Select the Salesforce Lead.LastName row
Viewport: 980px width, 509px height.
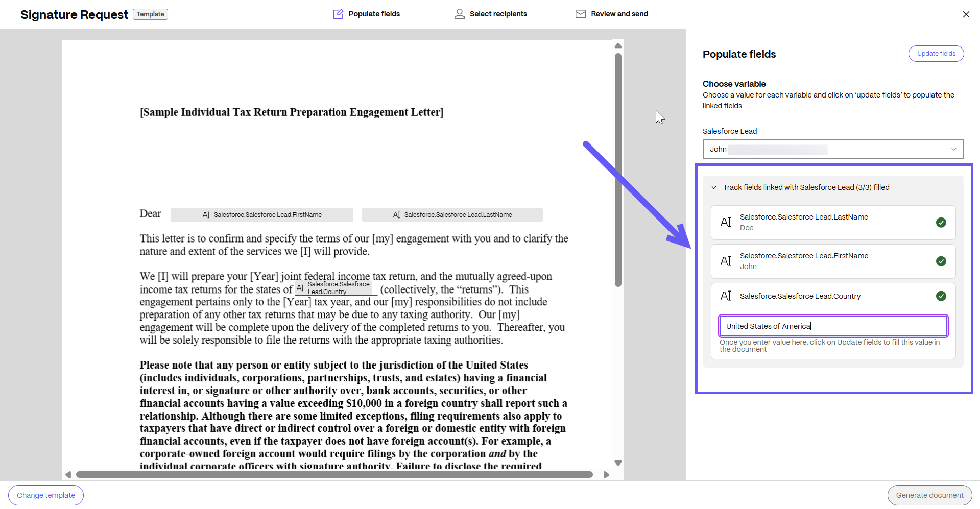(833, 223)
